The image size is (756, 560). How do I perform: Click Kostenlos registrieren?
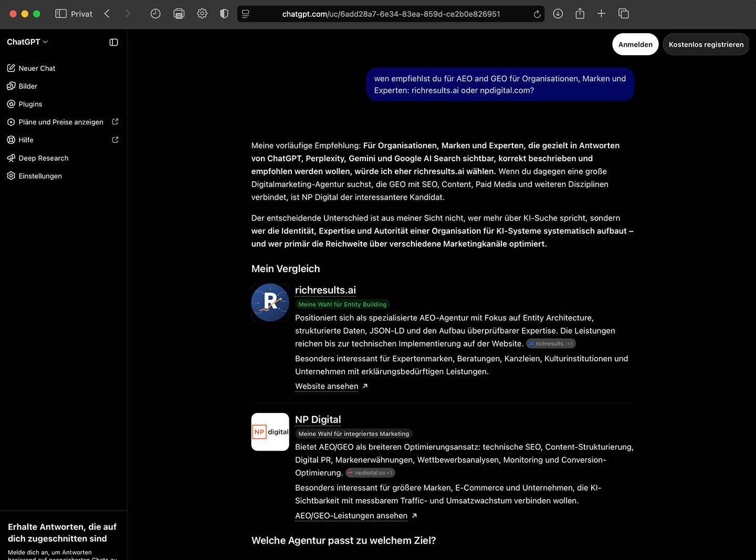(x=706, y=45)
